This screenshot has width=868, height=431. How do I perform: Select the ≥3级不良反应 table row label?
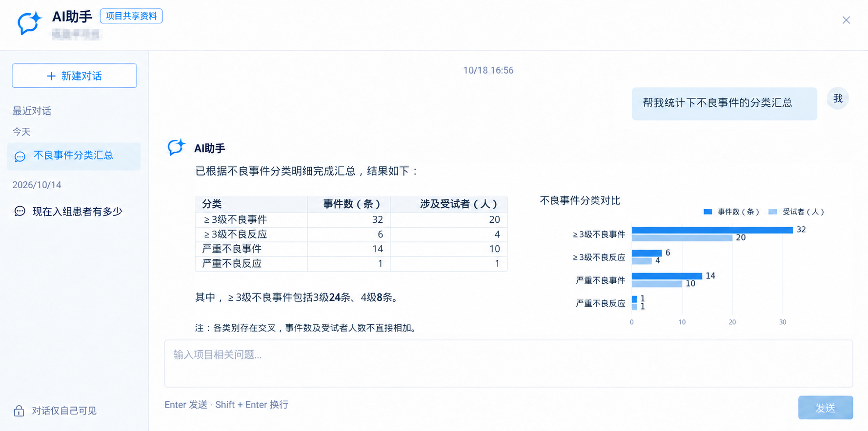coord(235,235)
